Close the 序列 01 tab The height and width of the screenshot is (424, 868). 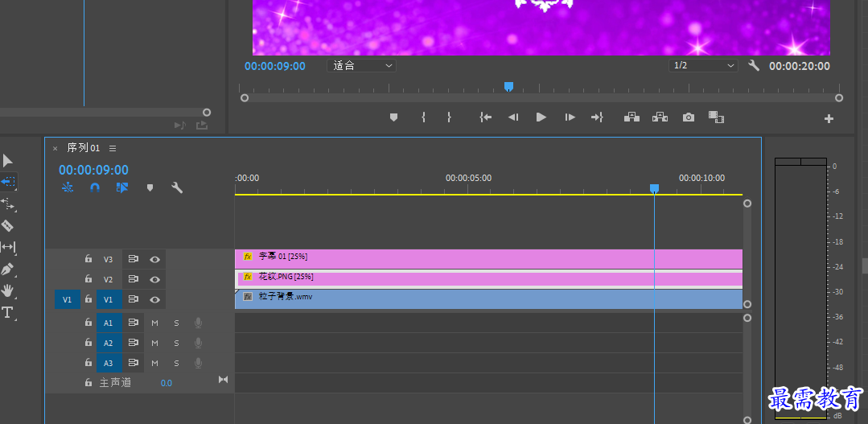click(55, 148)
